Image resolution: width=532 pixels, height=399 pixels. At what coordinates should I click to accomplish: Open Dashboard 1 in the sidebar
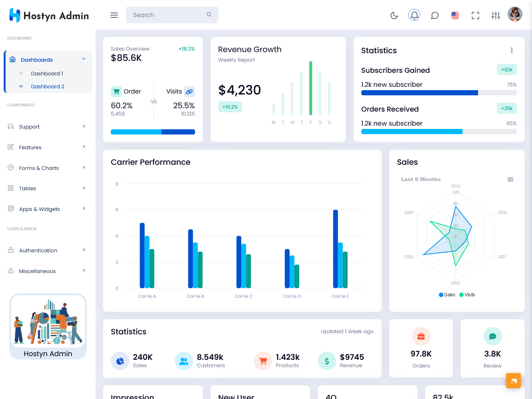(47, 74)
